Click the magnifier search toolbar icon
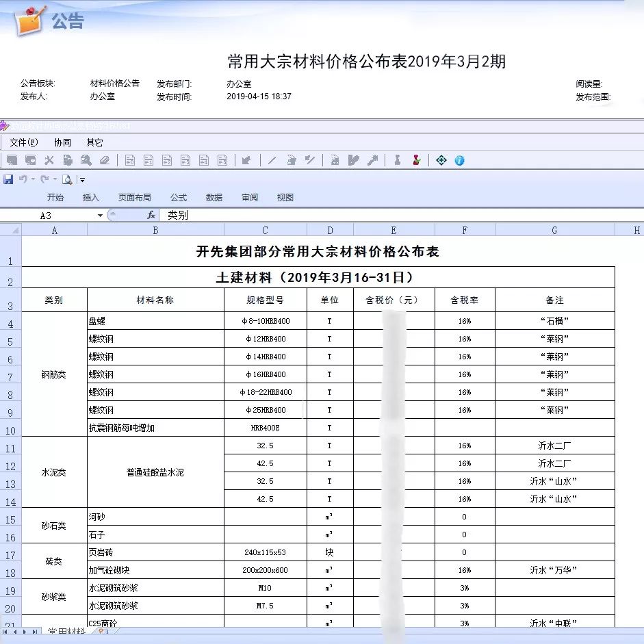 pyautogui.click(x=86, y=160)
